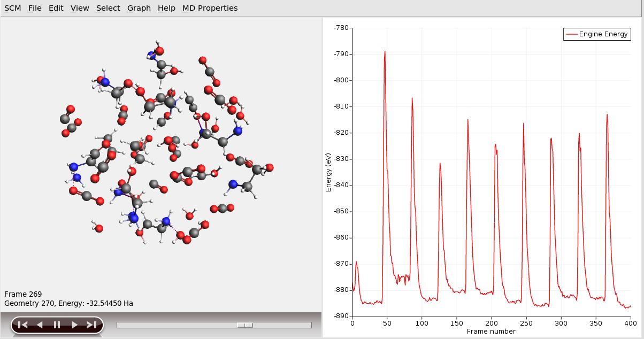Open the View menu
The height and width of the screenshot is (339, 644).
80,8
